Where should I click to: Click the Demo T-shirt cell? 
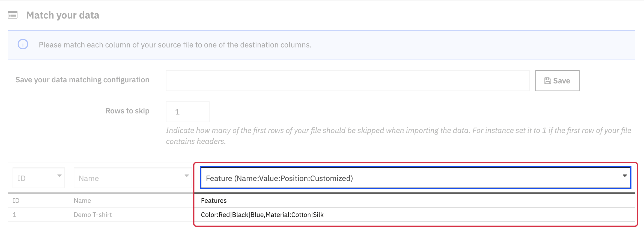click(93, 215)
